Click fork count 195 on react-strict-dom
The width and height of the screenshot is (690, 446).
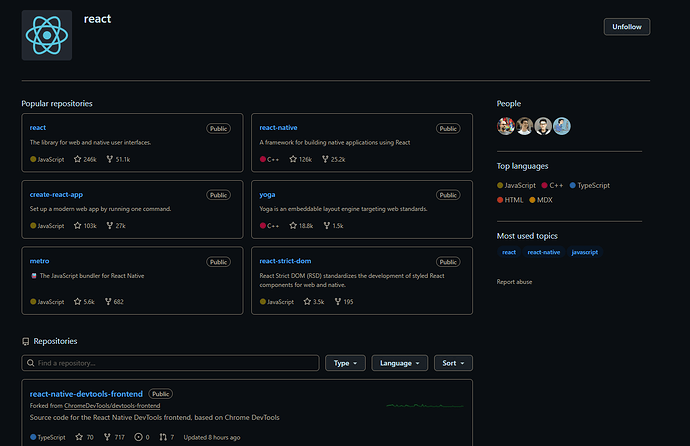[344, 302]
